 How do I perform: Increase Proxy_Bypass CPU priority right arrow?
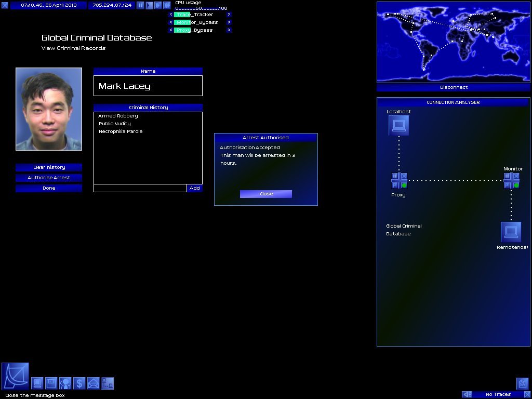(229, 30)
